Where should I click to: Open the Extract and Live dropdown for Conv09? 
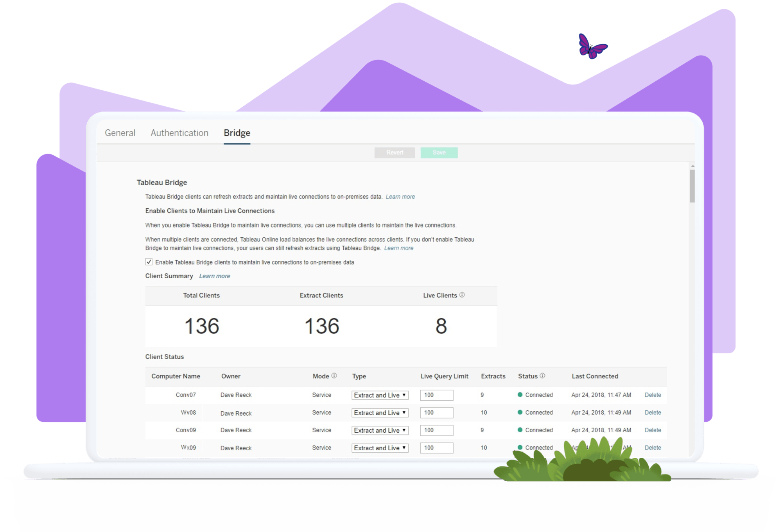pyautogui.click(x=384, y=432)
